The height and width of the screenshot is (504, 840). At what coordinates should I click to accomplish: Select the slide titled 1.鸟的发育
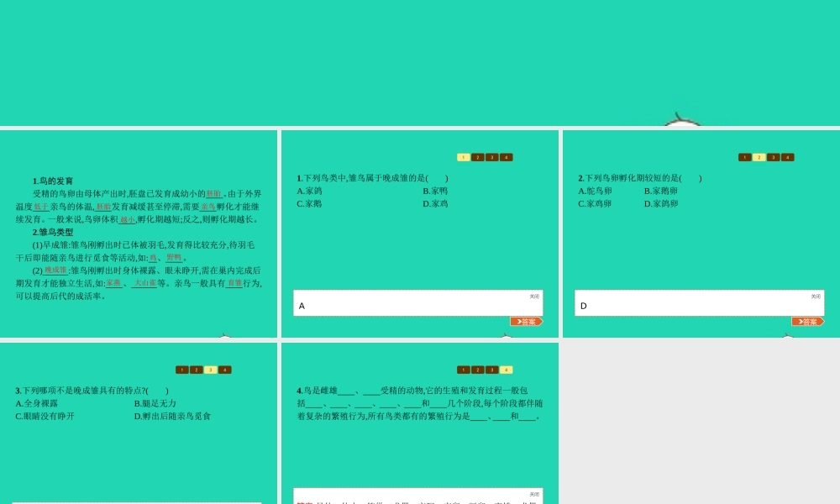(x=139, y=234)
